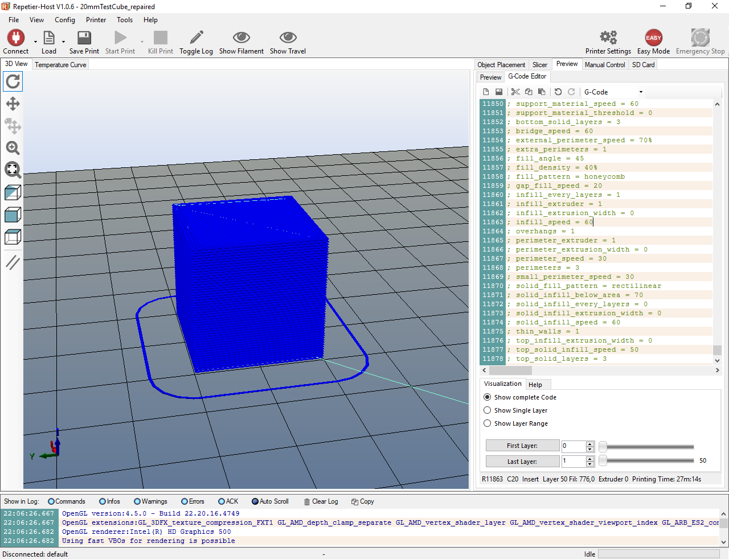This screenshot has width=729, height=560.
Task: Select the move viewpoint arrows tool
Action: point(13,104)
